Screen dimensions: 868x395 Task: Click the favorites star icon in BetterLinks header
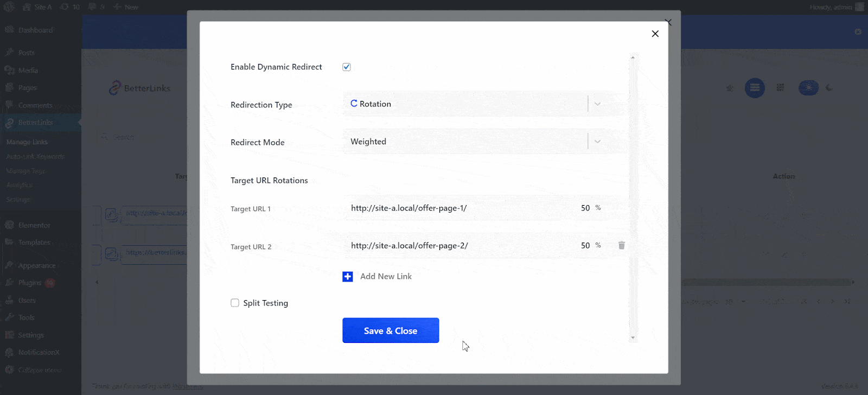pos(730,88)
